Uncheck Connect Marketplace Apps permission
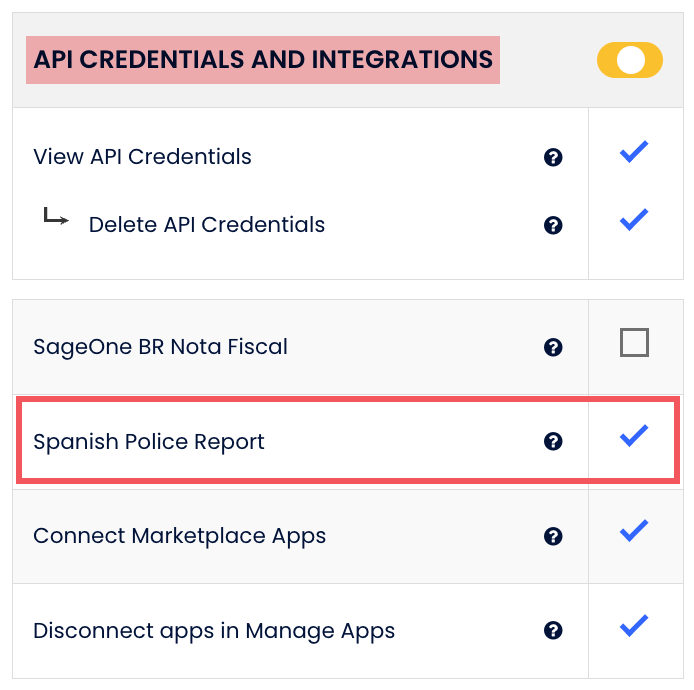694x690 pixels. coord(634,530)
